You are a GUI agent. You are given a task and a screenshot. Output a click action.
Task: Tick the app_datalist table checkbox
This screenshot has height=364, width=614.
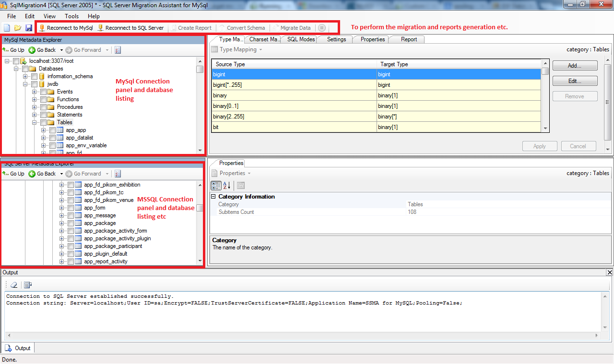(x=52, y=138)
